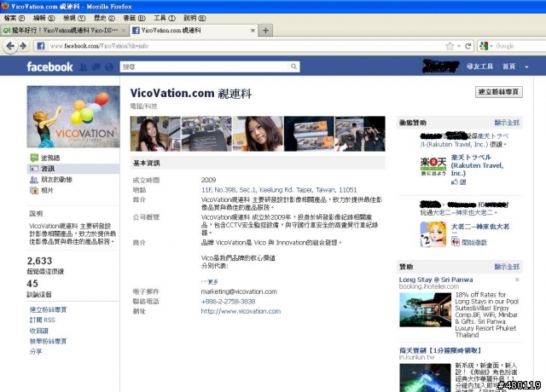Click the facebook.com URL address field
Viewport: 546px width, 392px height.
[244, 46]
